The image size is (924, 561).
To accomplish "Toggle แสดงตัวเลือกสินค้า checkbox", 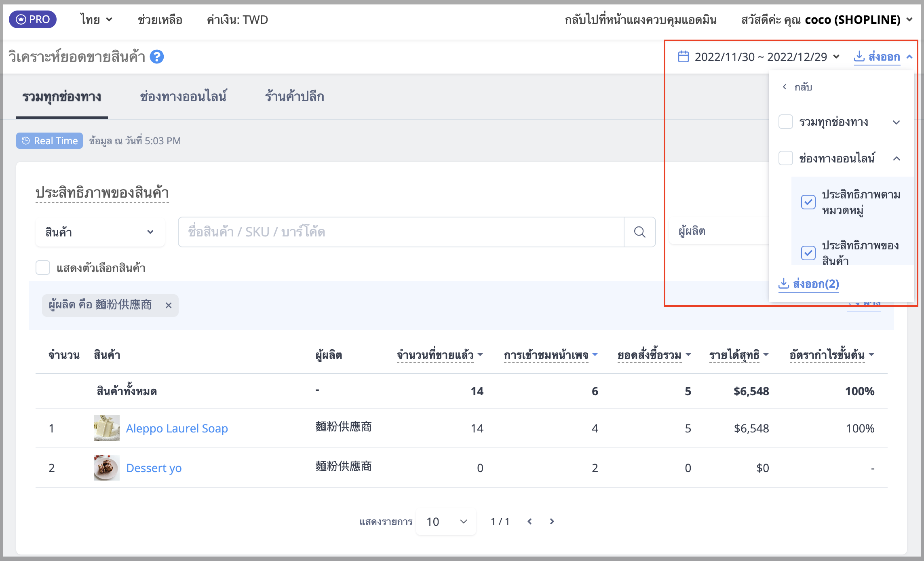I will coord(43,268).
